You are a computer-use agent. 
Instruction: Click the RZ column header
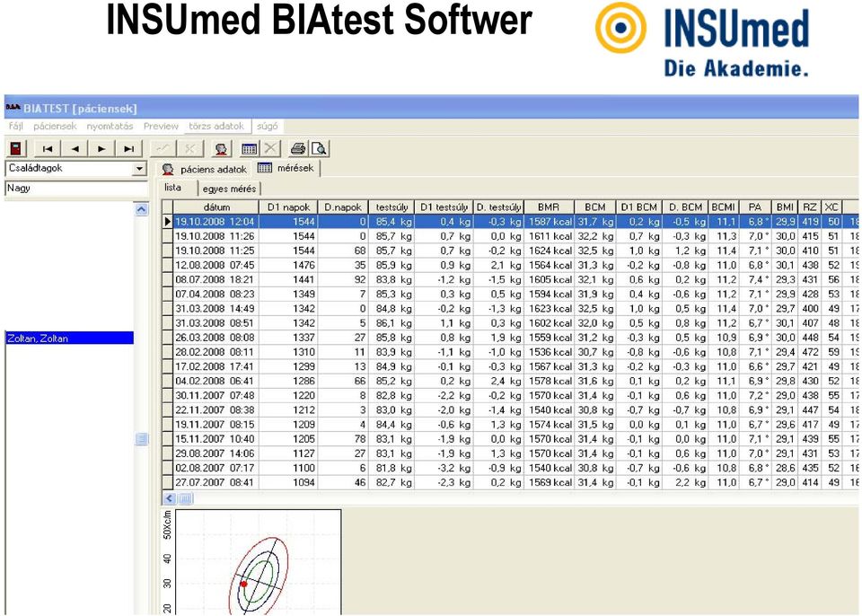809,207
